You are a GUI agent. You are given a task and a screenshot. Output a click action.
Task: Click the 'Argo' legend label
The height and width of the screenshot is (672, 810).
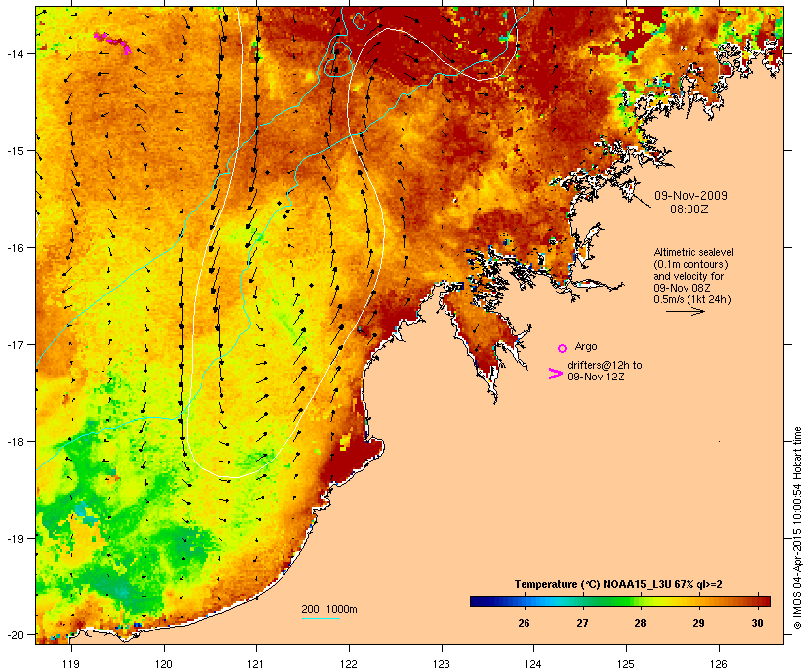pyautogui.click(x=586, y=346)
